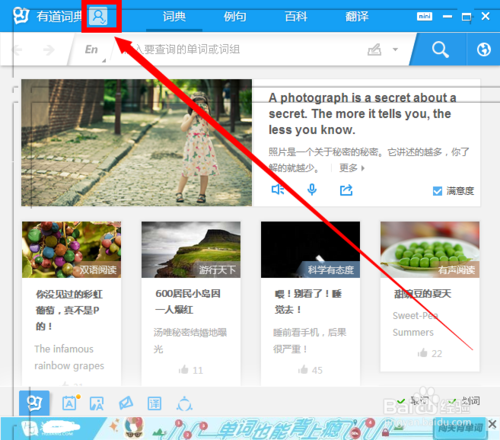Expand the input method dropdown arrow

point(395,50)
